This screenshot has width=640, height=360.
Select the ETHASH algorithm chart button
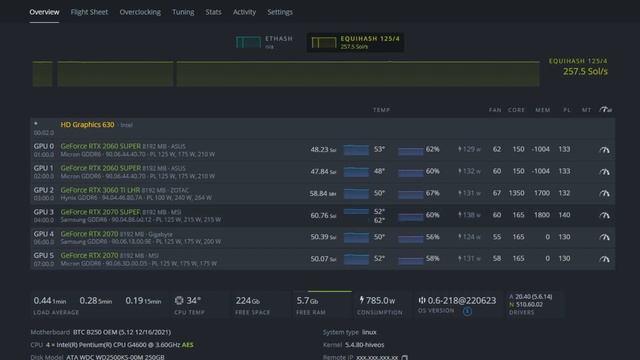tap(264, 42)
